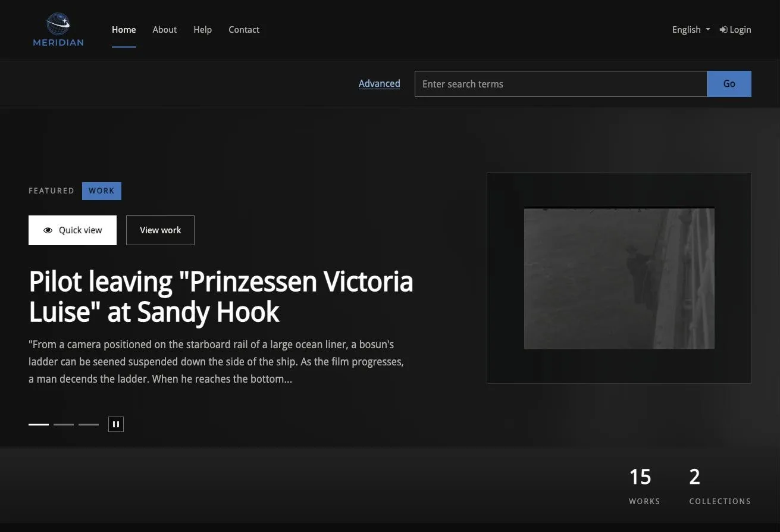
Task: Click the Meridian globe logo
Action: (x=58, y=30)
